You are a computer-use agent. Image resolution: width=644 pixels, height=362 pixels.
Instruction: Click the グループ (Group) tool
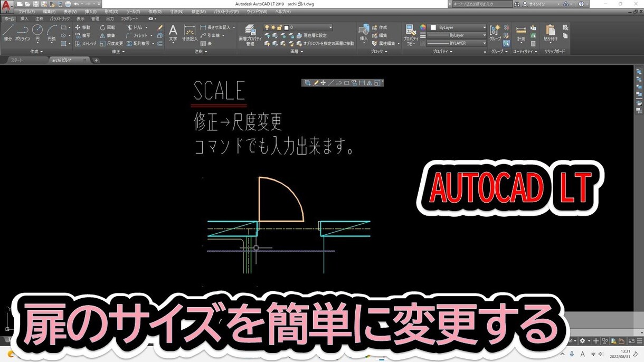(x=495, y=33)
